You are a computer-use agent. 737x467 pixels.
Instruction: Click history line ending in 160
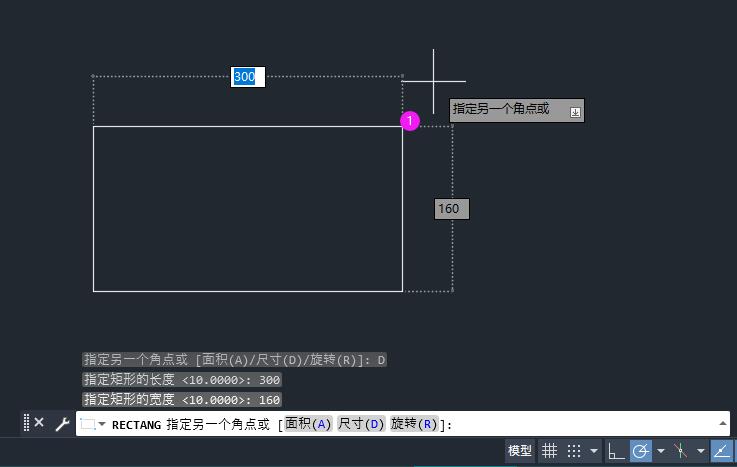tap(182, 400)
